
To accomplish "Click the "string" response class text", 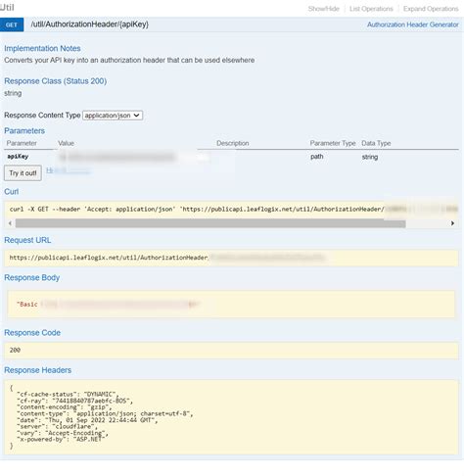I will click(13, 93).
